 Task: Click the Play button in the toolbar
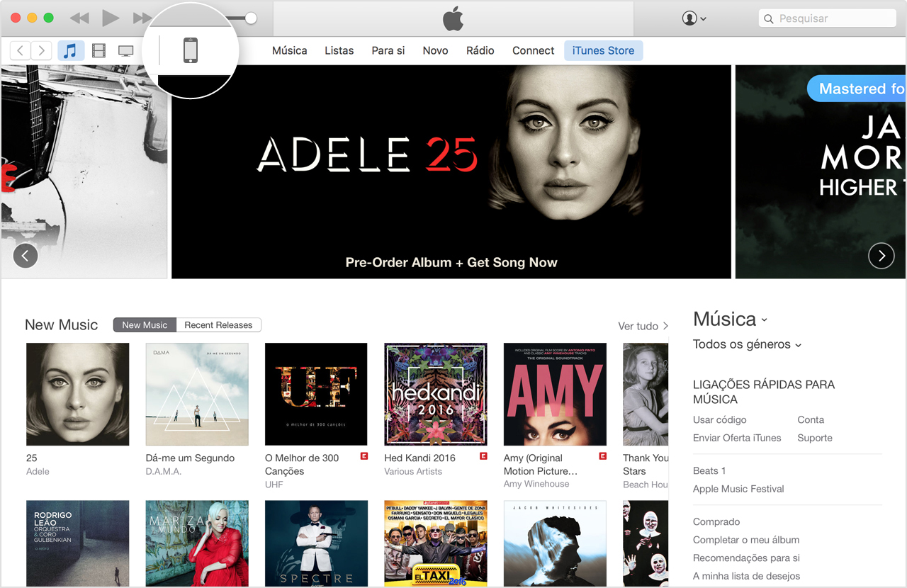[x=111, y=18]
